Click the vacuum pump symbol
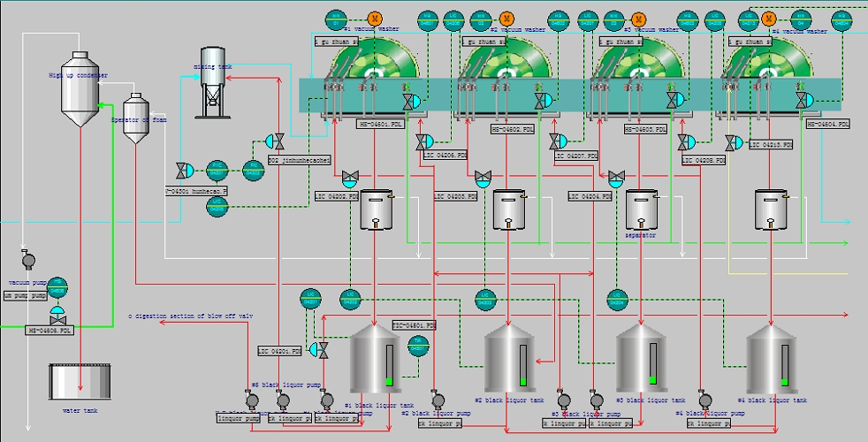868x442 pixels. click(x=27, y=260)
